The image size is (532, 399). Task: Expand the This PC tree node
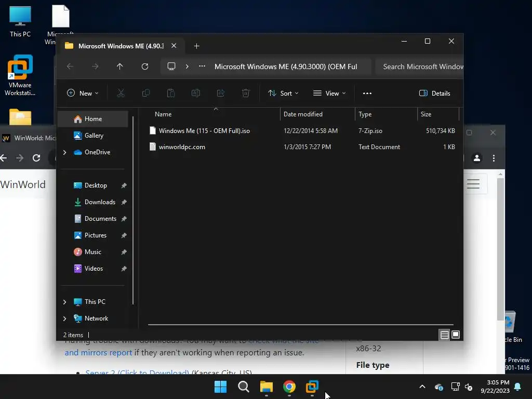(x=64, y=302)
